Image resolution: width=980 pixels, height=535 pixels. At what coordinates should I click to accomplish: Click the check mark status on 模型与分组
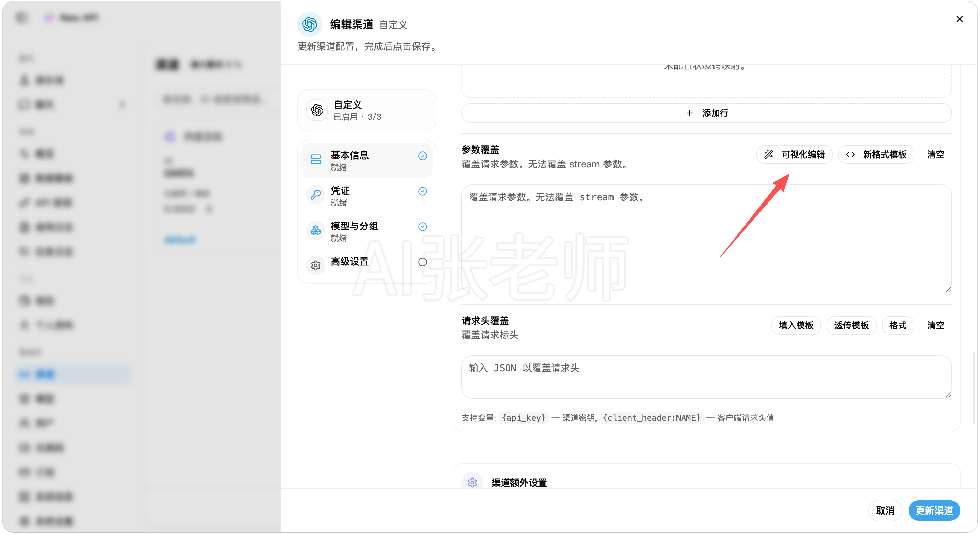422,227
